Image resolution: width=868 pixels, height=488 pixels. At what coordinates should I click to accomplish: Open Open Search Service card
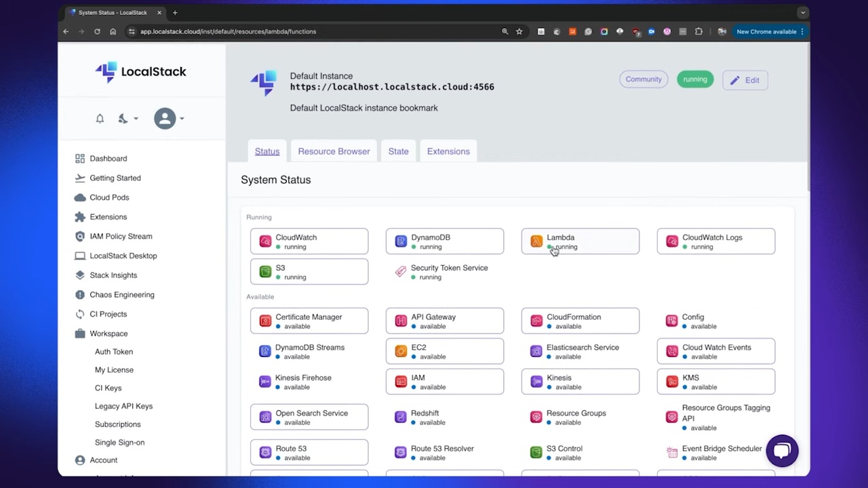pos(309,417)
